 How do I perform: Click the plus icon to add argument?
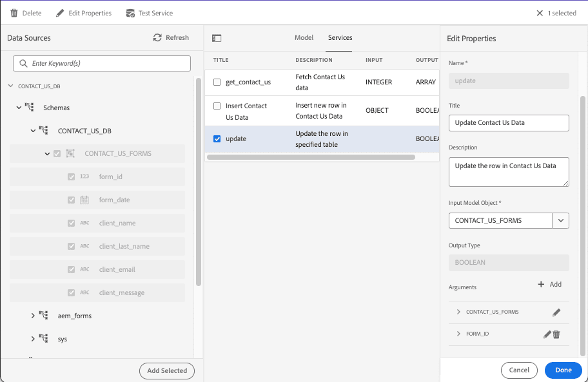tap(541, 284)
